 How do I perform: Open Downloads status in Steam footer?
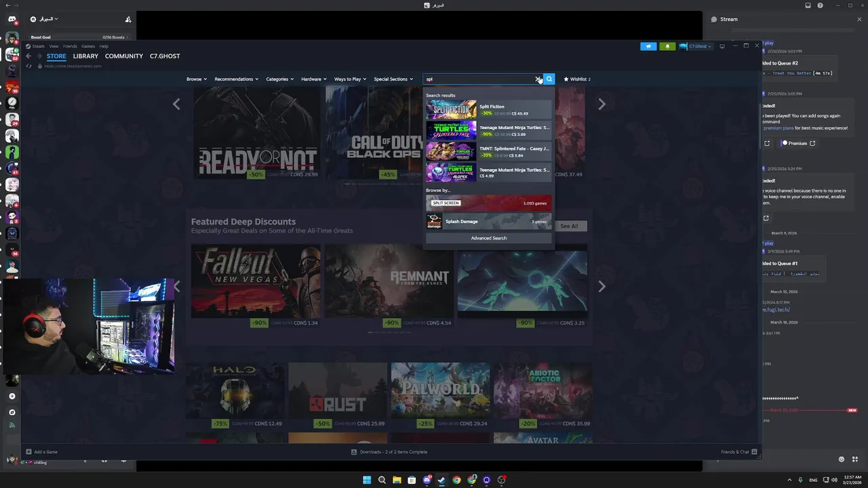click(389, 452)
